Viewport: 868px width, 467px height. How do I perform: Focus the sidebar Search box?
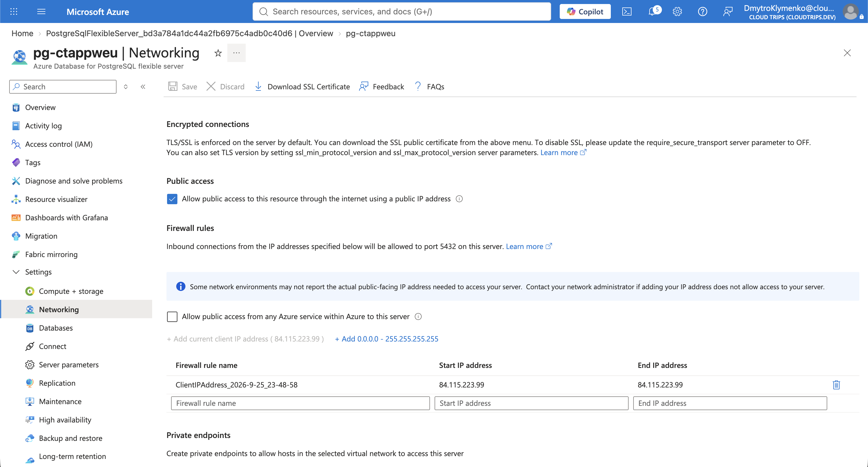pyautogui.click(x=63, y=87)
